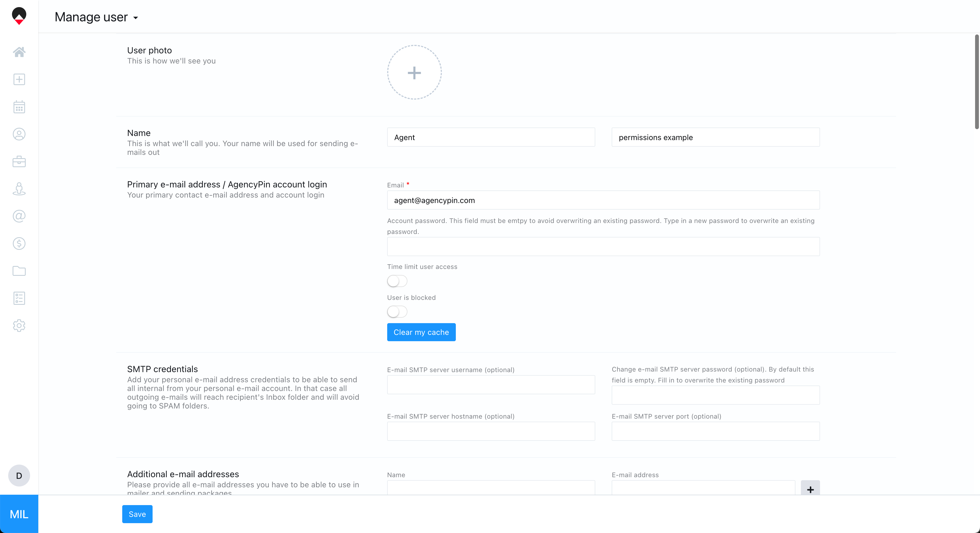Click the Clear my cache button

click(421, 332)
